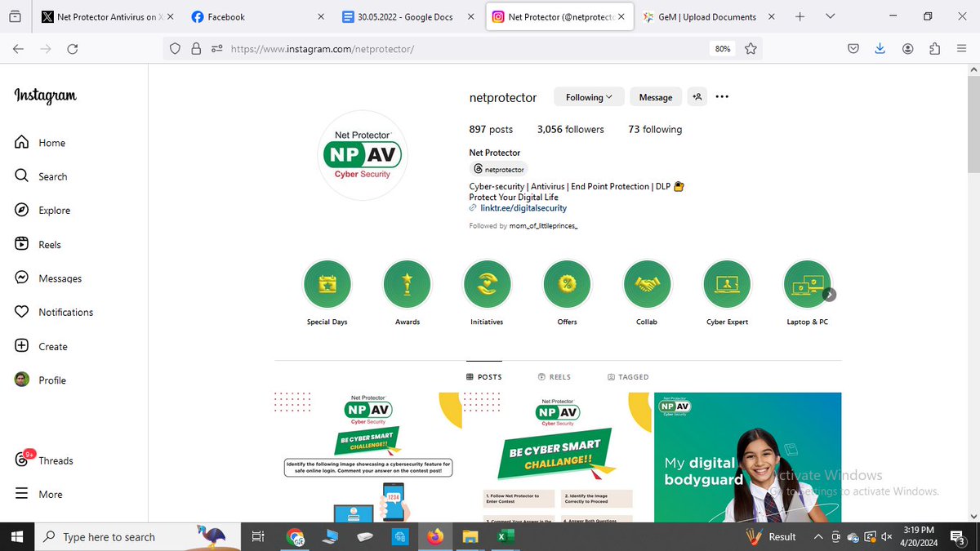Viewport: 980px width, 551px height.
Task: Open similar accounts suggestions icon
Action: [697, 96]
